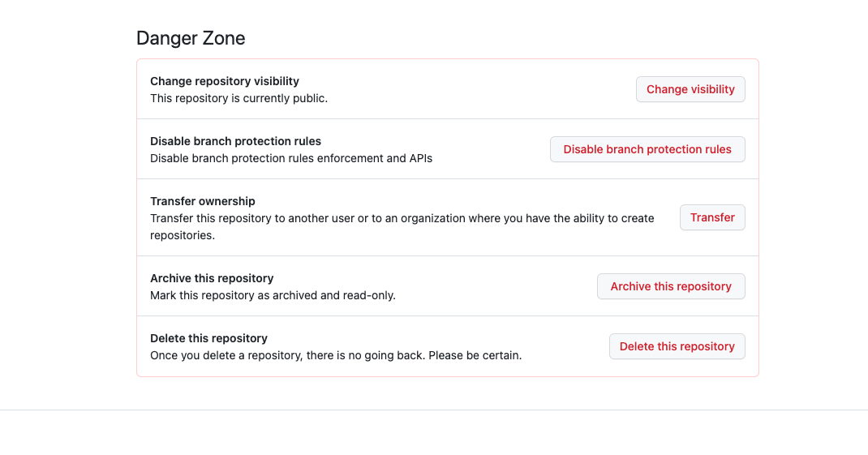Click the Danger Zone heading
This screenshot has width=868, height=455.
coord(191,38)
